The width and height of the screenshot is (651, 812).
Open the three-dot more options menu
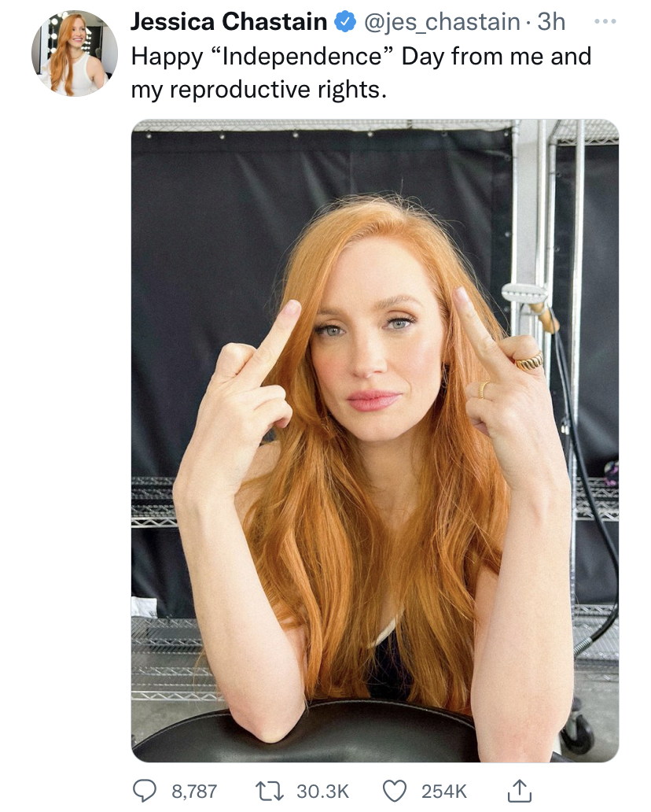point(605,22)
